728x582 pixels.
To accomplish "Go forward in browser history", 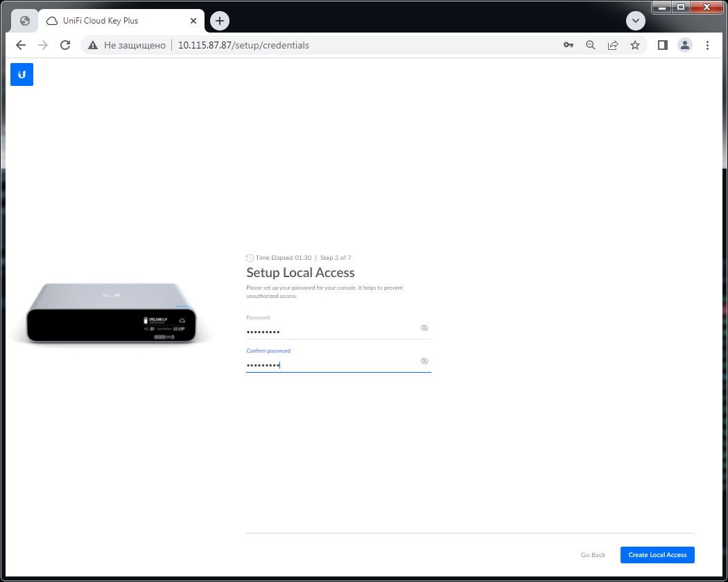I will click(x=43, y=45).
